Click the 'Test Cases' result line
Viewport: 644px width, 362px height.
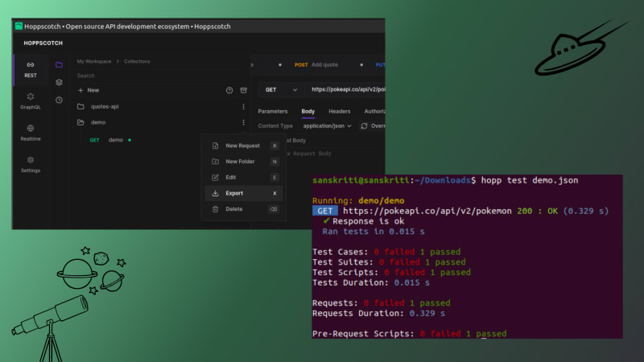coord(386,252)
